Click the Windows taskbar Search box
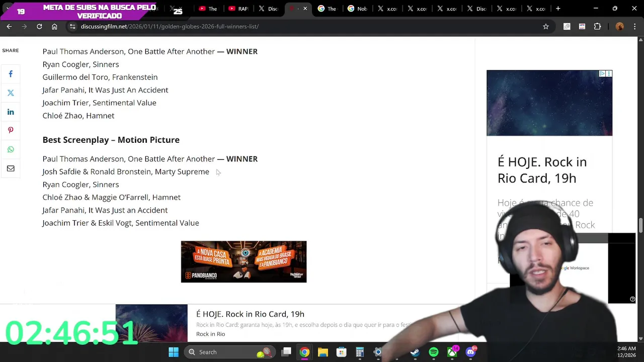 coord(229,352)
